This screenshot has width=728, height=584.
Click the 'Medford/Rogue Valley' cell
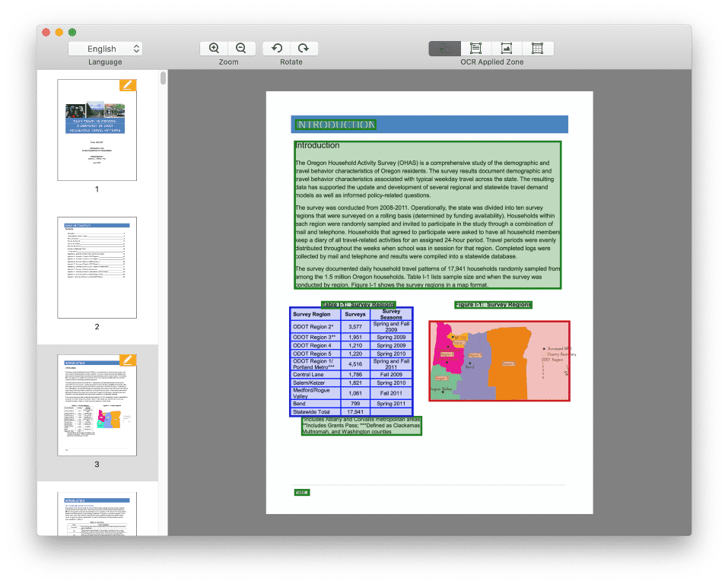pyautogui.click(x=316, y=393)
